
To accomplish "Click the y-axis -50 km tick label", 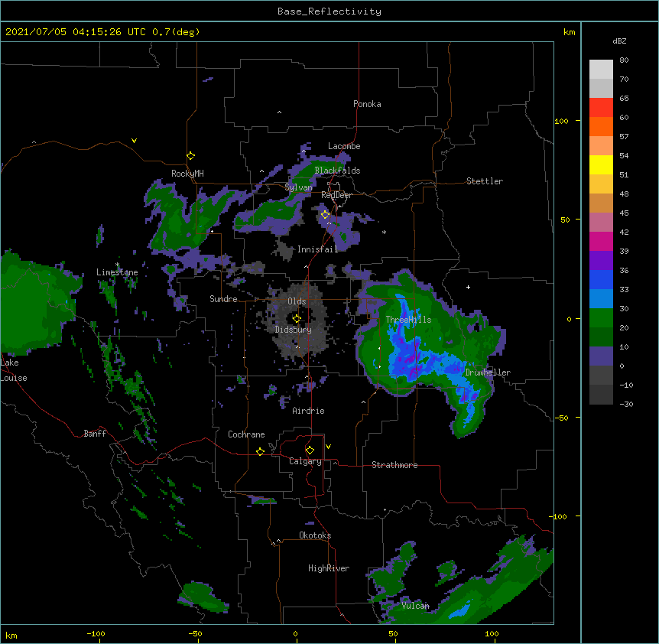I will [561, 418].
